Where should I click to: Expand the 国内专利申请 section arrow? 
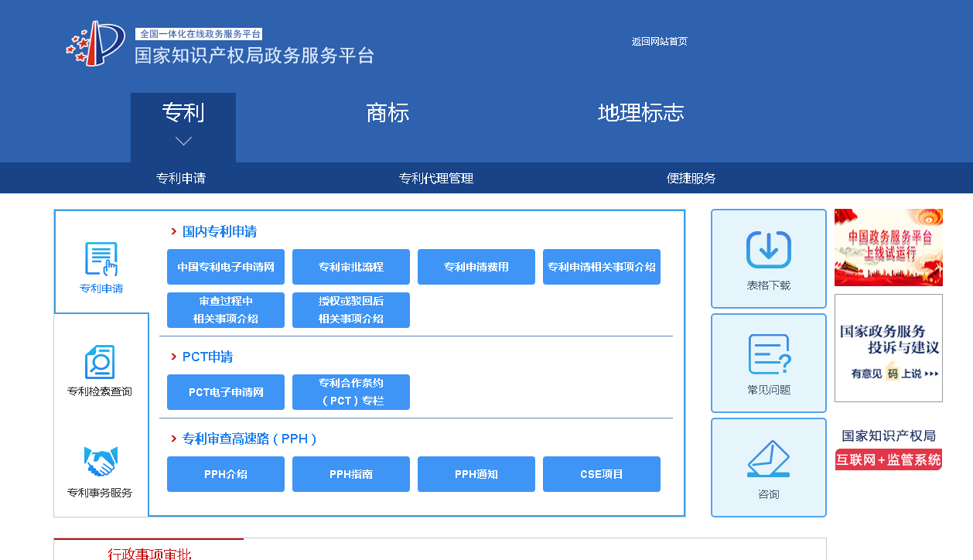coord(172,230)
